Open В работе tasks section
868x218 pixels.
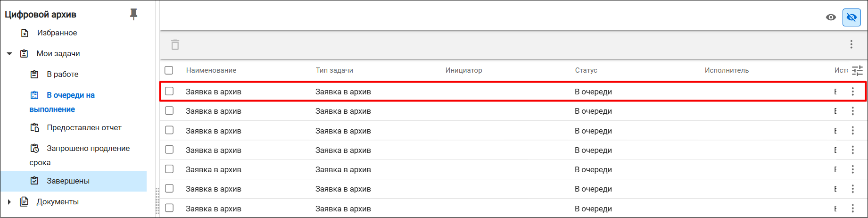coord(62,75)
